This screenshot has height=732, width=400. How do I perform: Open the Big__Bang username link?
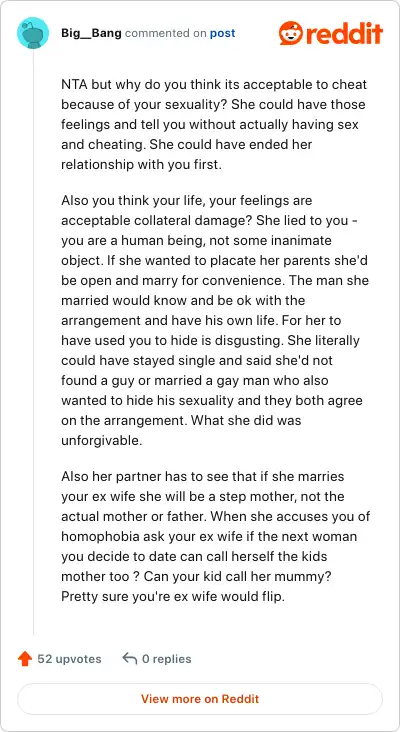[x=91, y=34]
